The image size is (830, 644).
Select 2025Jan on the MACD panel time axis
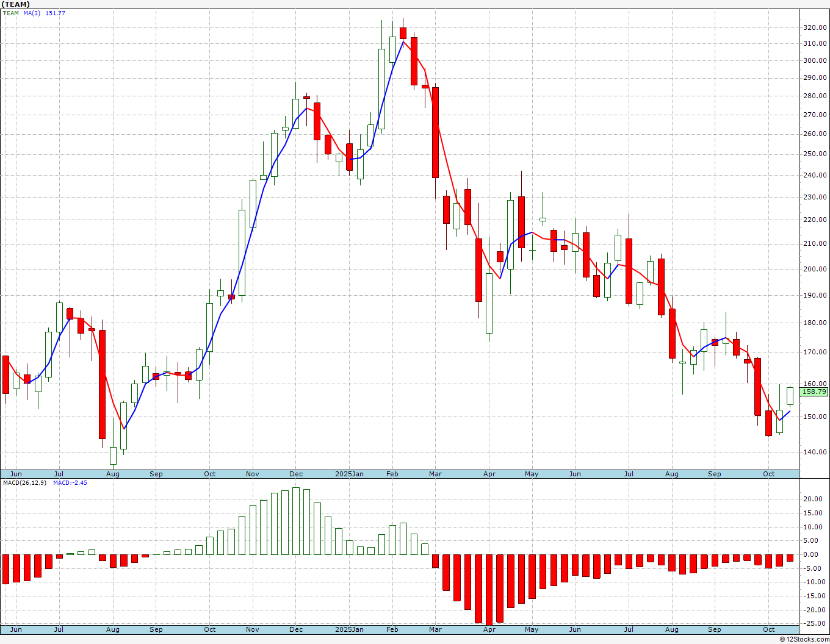click(350, 629)
